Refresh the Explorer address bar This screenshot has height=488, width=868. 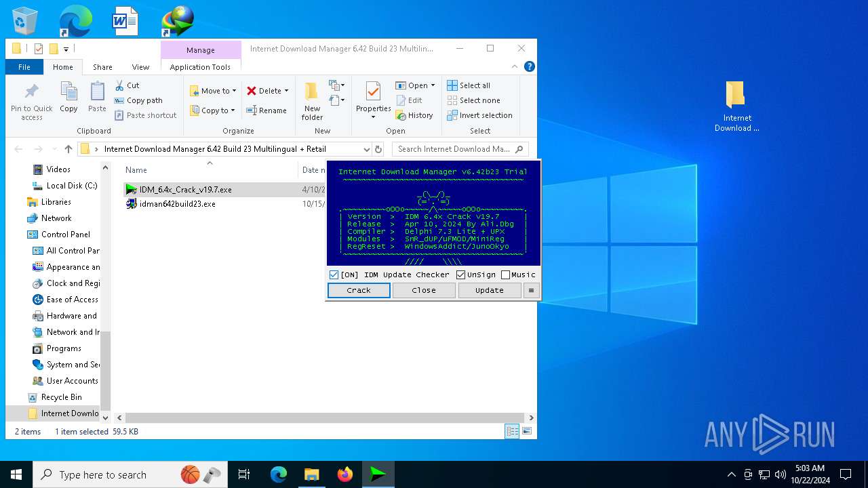(378, 149)
